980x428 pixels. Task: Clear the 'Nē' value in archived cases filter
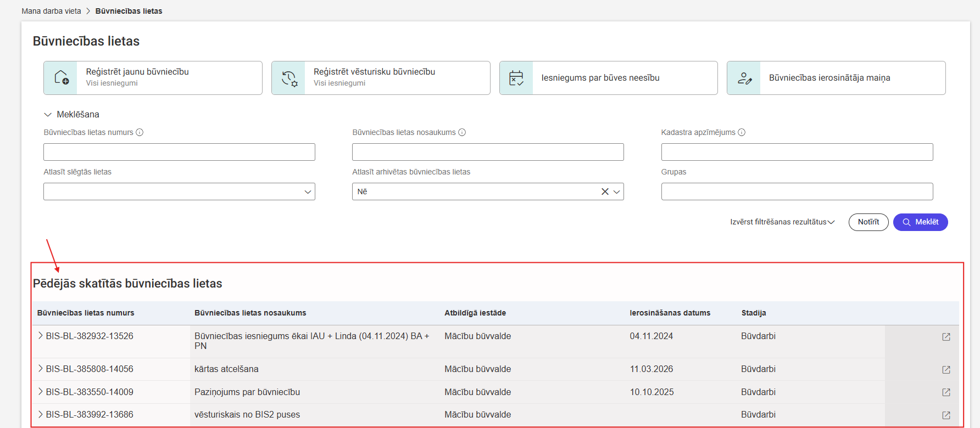pyautogui.click(x=605, y=192)
